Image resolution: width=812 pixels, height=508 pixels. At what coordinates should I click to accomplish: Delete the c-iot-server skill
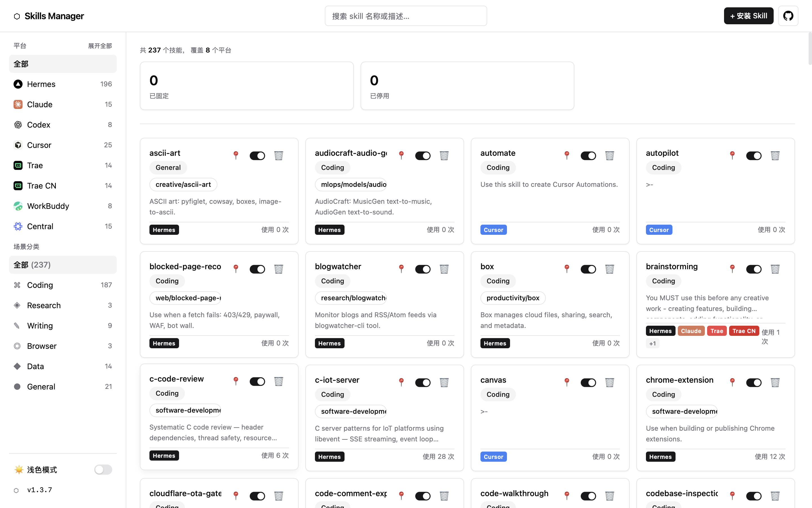point(444,382)
